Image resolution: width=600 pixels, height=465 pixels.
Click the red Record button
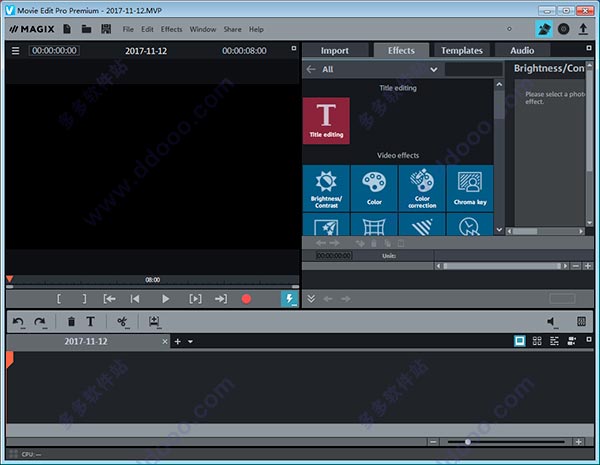246,299
